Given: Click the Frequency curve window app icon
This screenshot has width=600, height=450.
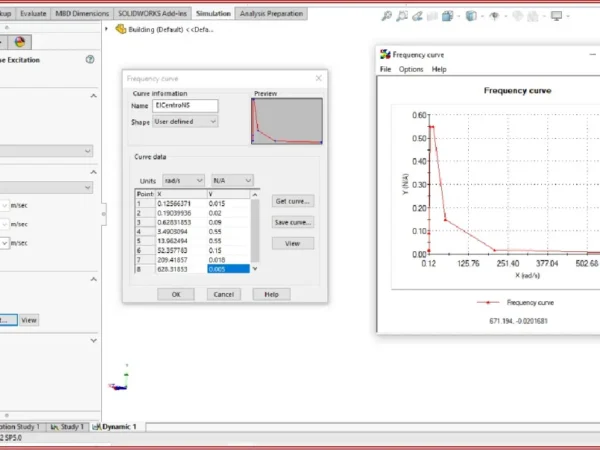Looking at the screenshot, I should coord(385,54).
